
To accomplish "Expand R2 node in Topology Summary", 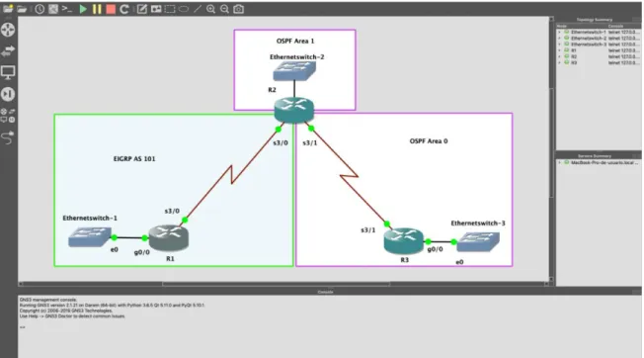I will click(559, 56).
